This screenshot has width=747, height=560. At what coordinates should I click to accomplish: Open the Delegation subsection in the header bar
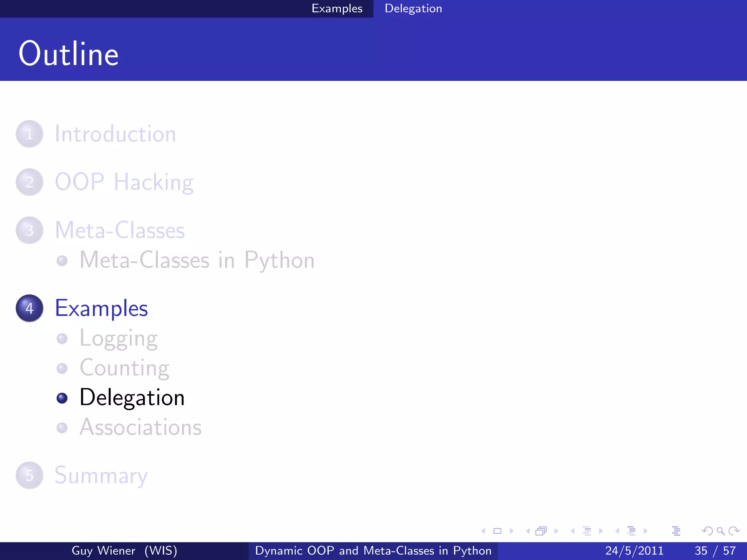click(413, 8)
